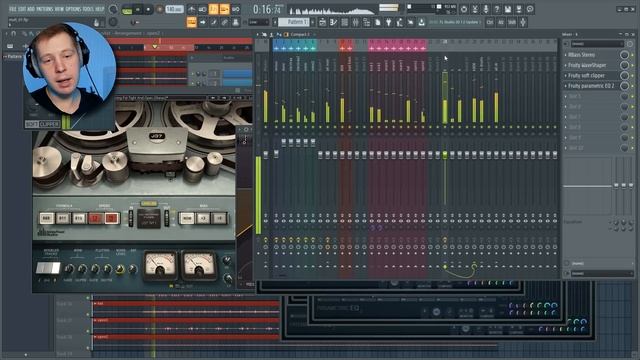Click the Ctrl button in the toolbar
This screenshot has height=360, width=640.
pyautogui.click(x=490, y=22)
